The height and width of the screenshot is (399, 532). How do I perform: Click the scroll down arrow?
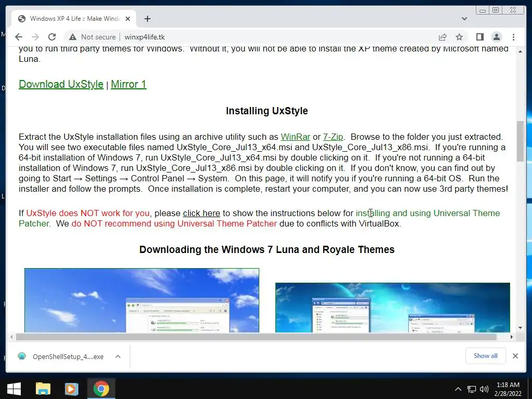pyautogui.click(x=520, y=328)
